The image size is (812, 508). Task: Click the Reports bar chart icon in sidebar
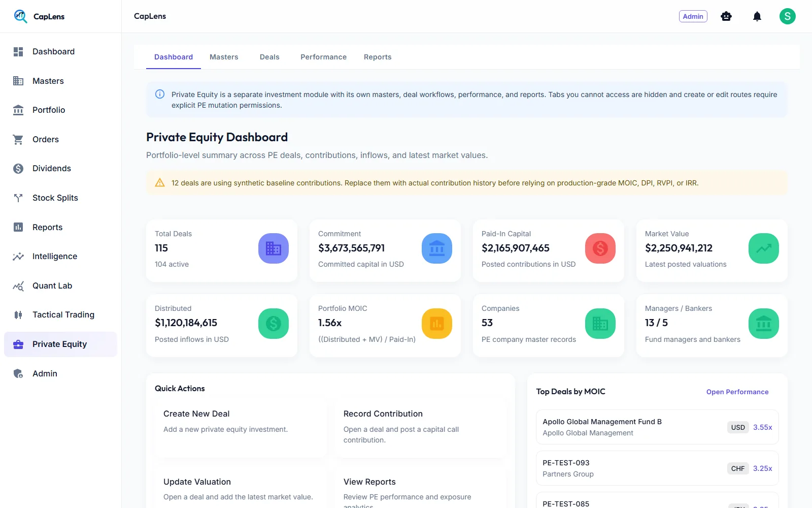(18, 227)
